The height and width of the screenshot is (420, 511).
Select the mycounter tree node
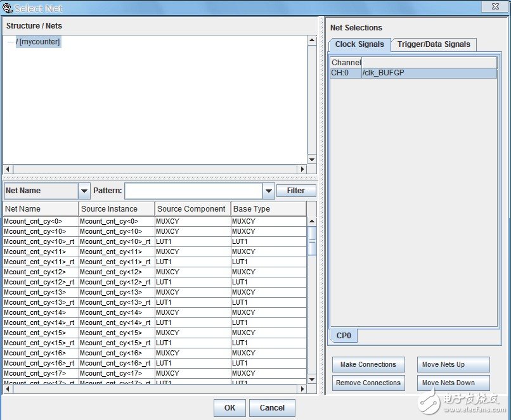click(x=39, y=42)
